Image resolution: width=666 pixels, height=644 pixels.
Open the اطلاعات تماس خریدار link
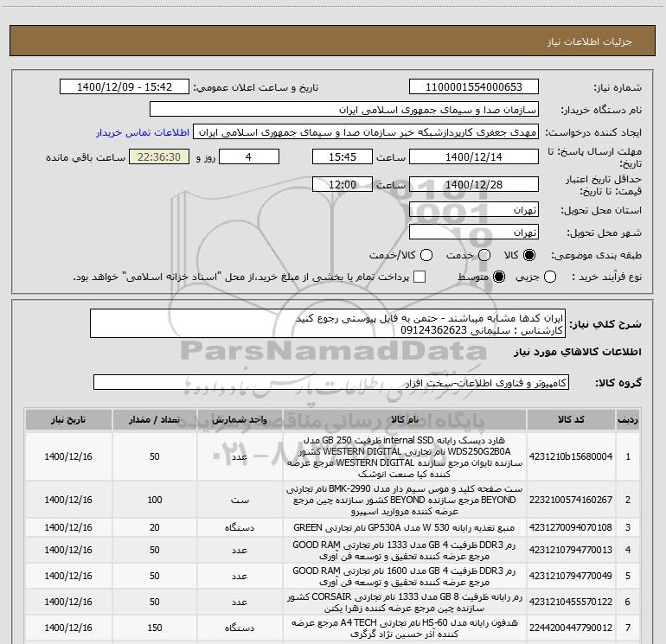(x=143, y=132)
